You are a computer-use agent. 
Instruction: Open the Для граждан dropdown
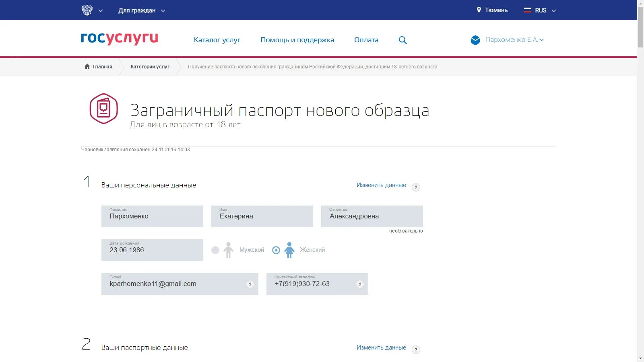point(142,10)
